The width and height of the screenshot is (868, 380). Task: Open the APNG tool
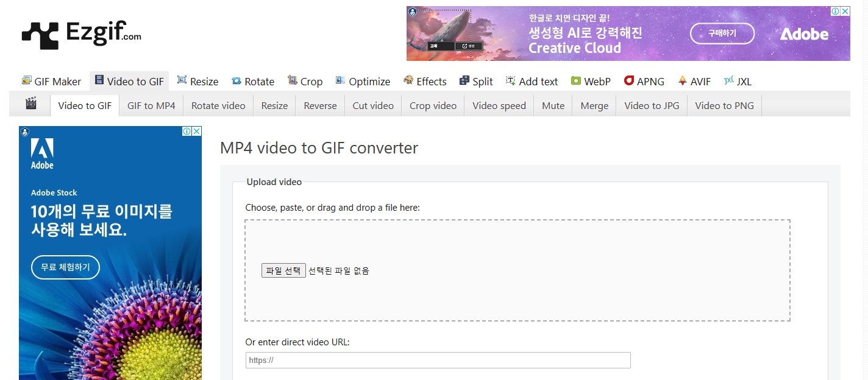[644, 81]
